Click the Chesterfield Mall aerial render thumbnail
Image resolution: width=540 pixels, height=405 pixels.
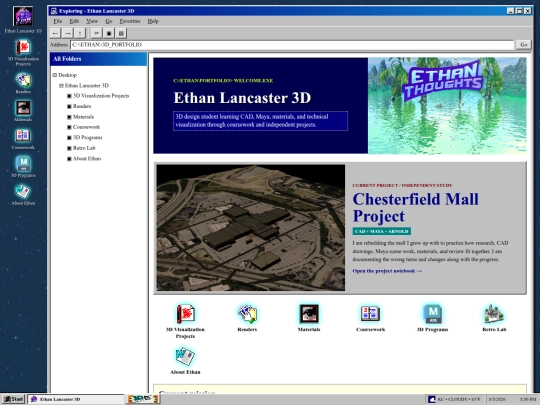coord(251,228)
